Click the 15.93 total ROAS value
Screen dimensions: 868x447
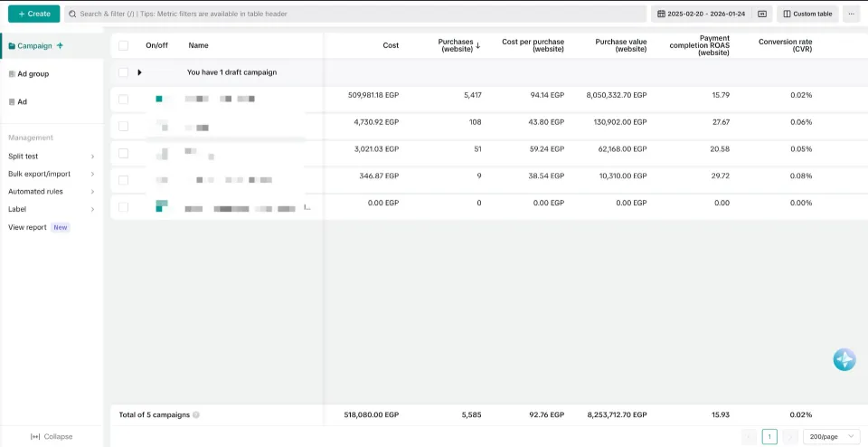722,414
